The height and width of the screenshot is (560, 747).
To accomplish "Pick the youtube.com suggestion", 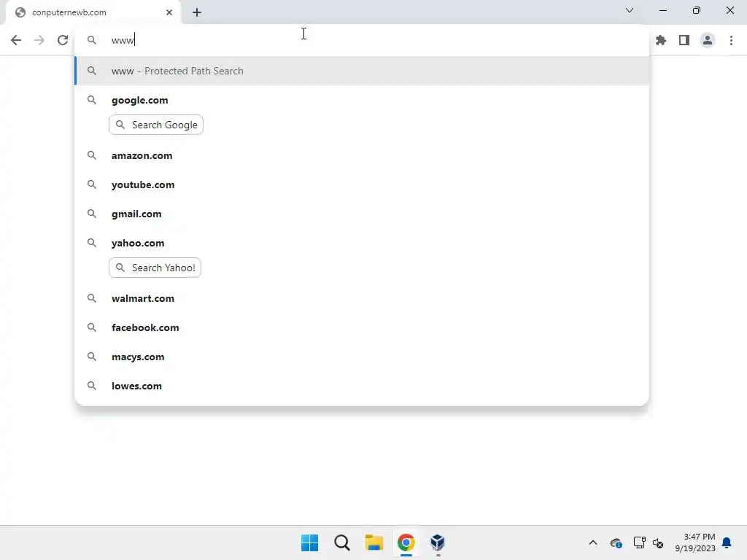I will click(x=362, y=184).
